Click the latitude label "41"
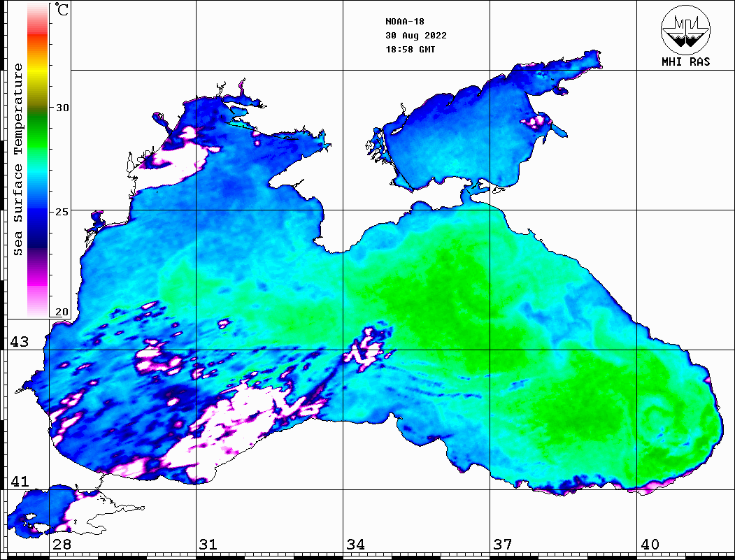 tap(20, 482)
